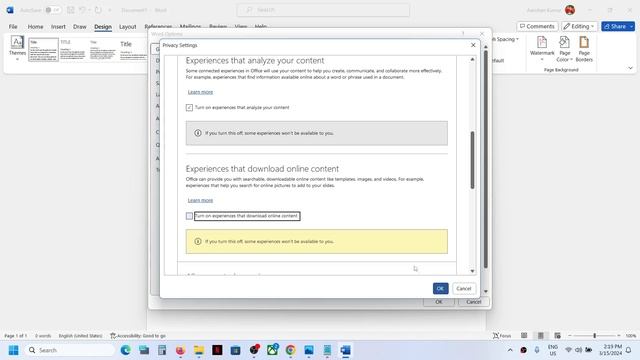The image size is (640, 360).
Task: Open the Windows Start menu
Action: tap(13, 350)
